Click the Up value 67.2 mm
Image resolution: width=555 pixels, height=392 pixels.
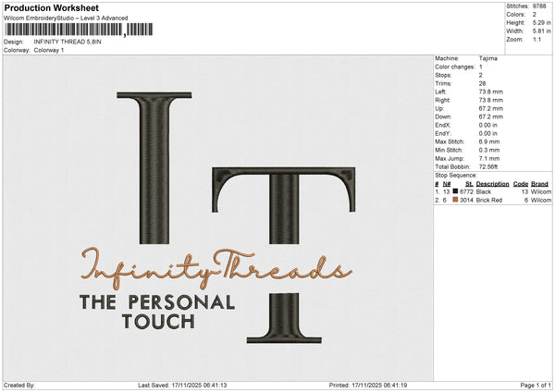click(491, 108)
